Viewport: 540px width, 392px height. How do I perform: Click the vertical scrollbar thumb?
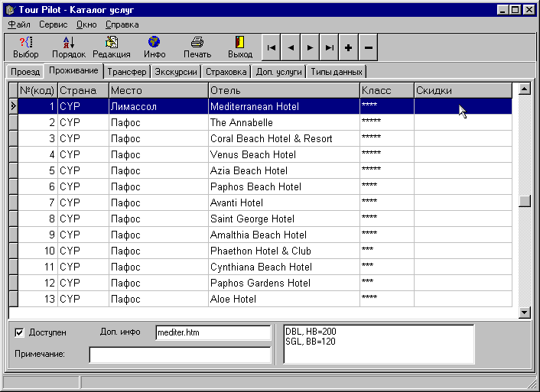[525, 201]
